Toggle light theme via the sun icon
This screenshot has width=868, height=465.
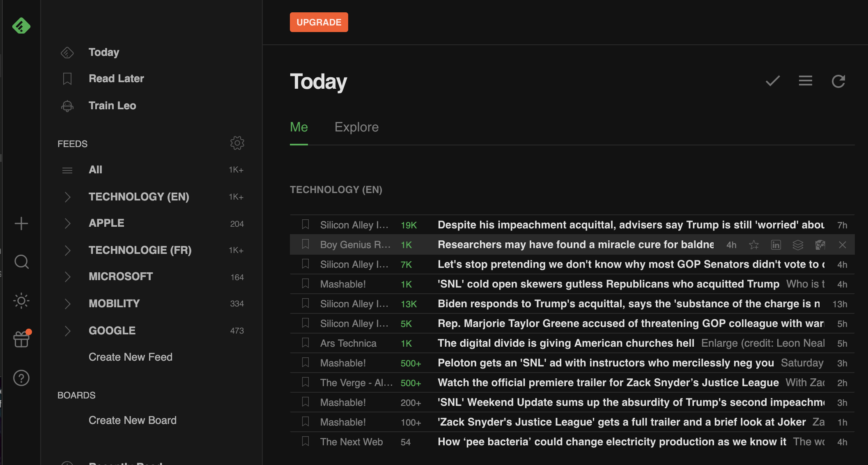coord(21,301)
